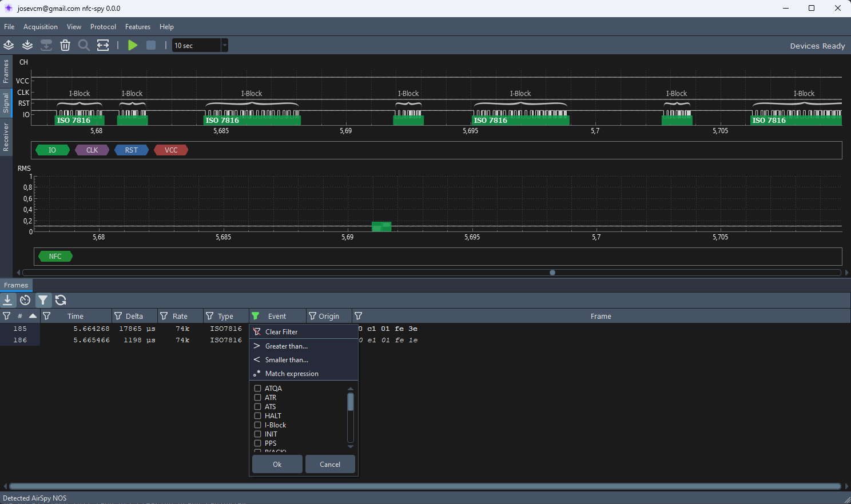Switch to the Receiver side tab
851x504 pixels.
6,137
